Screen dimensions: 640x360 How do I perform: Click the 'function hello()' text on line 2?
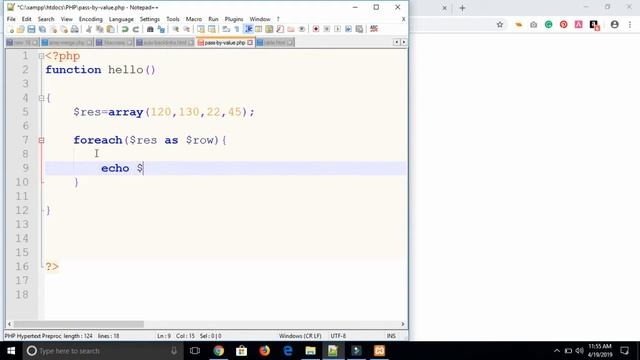pyautogui.click(x=100, y=70)
